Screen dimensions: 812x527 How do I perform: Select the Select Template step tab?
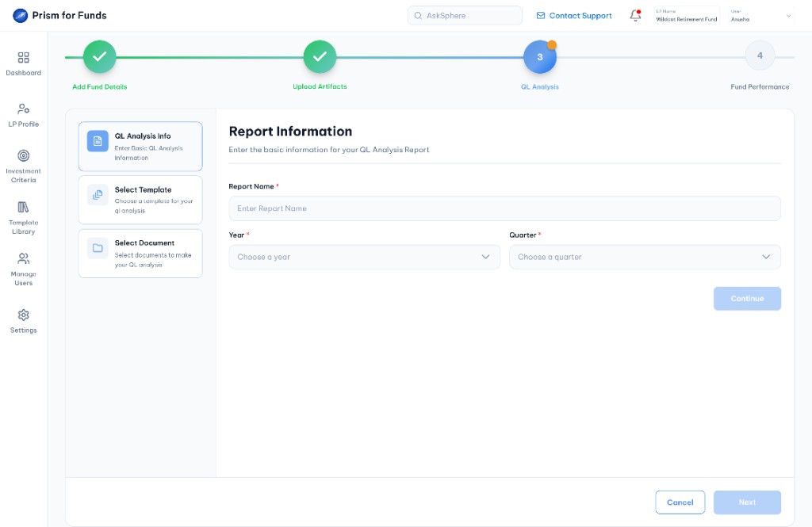(x=140, y=200)
